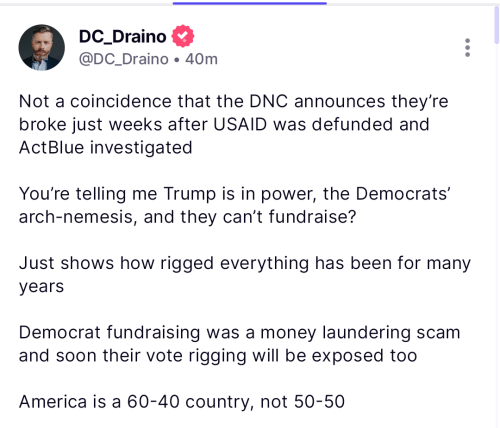Click the line "and soon their vote rigging"
500x428 pixels.
(x=218, y=355)
